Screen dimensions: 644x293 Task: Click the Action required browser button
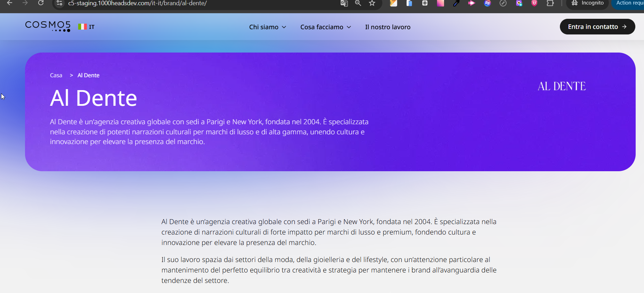(x=628, y=3)
